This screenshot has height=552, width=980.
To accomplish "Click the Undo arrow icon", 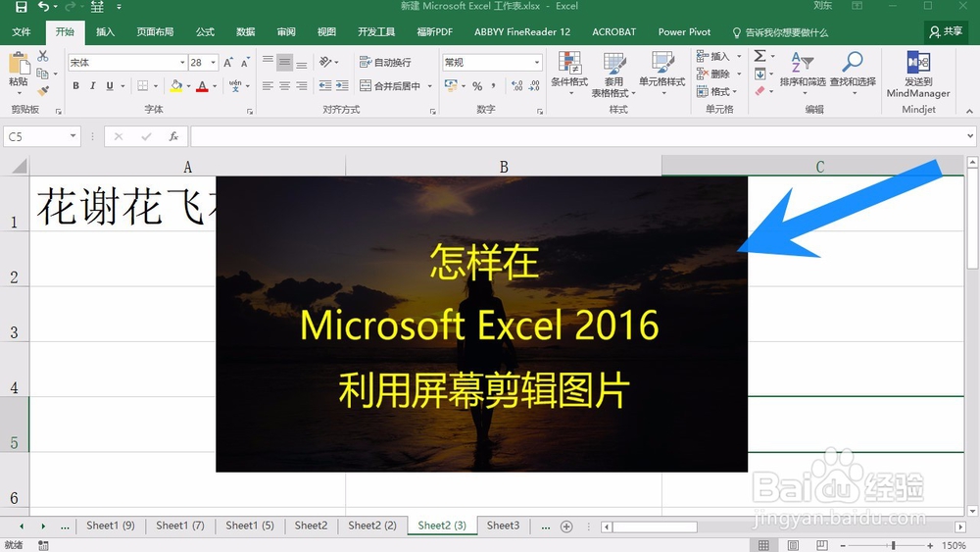I will click(44, 6).
